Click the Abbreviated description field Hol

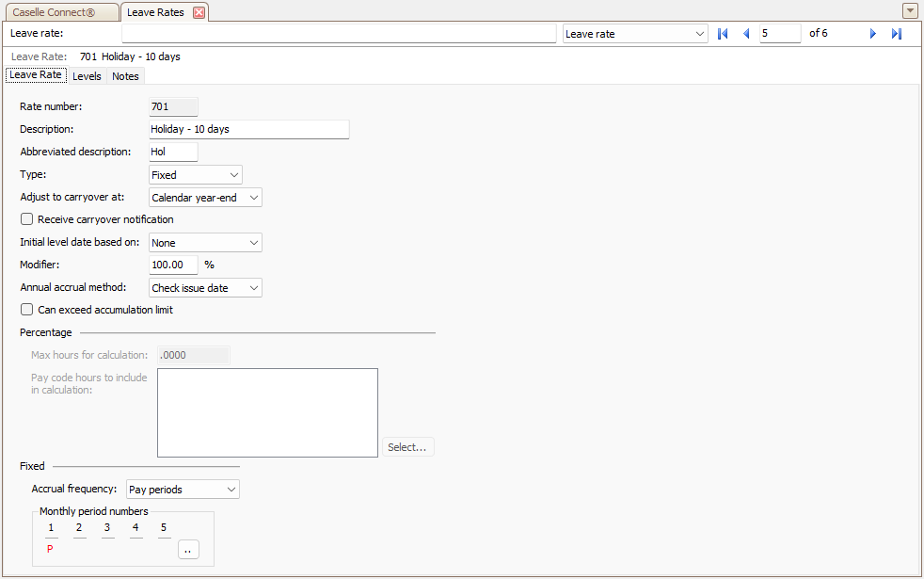[x=173, y=153]
